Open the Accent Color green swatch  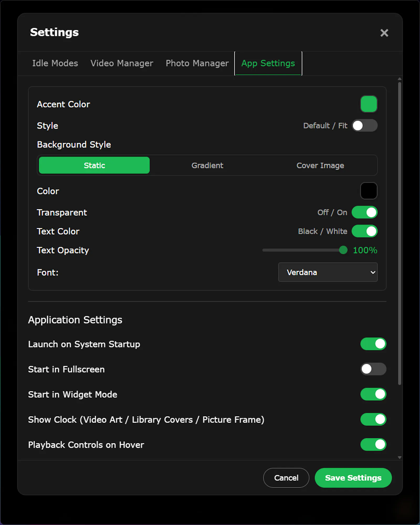(369, 104)
